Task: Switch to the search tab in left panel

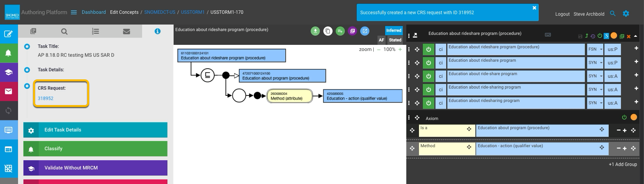Action: [x=64, y=31]
